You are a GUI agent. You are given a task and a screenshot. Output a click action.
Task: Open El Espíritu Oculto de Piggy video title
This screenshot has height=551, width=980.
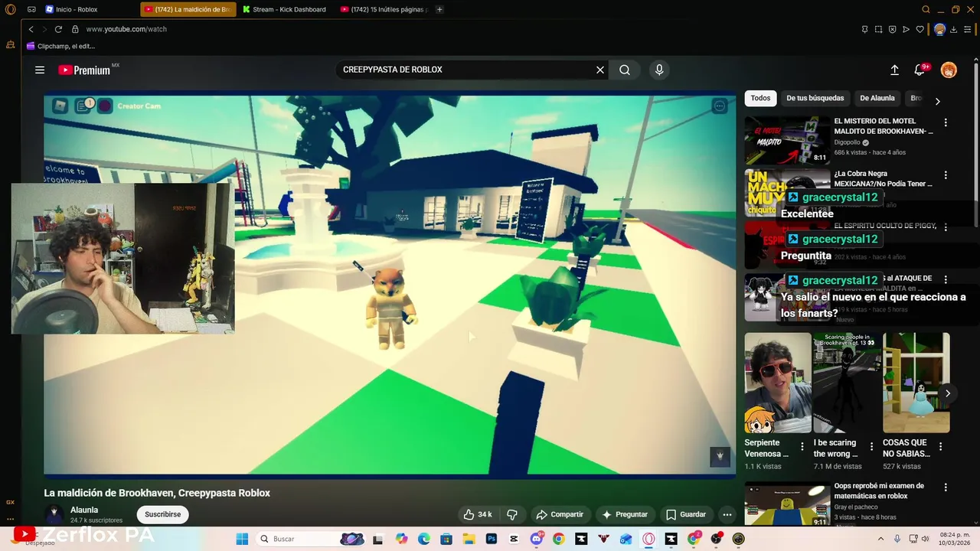click(x=885, y=226)
